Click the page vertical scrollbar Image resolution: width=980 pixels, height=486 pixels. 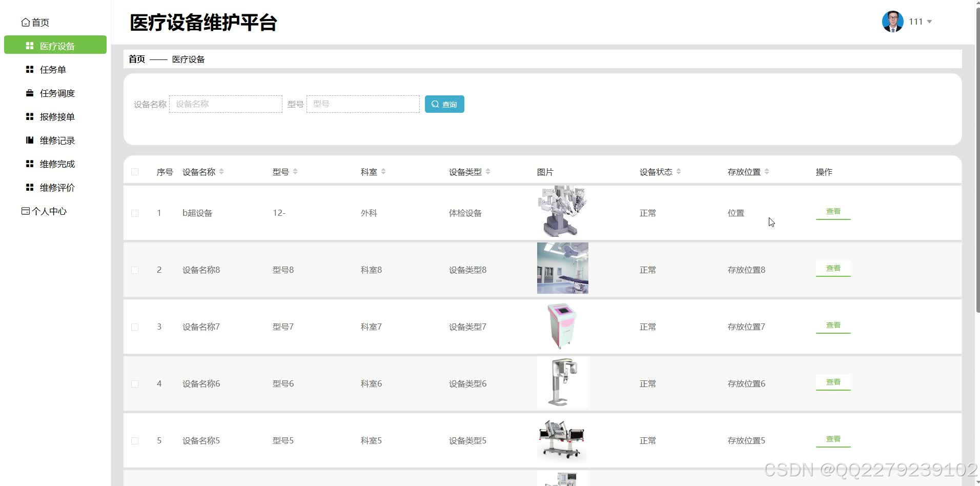[977, 159]
